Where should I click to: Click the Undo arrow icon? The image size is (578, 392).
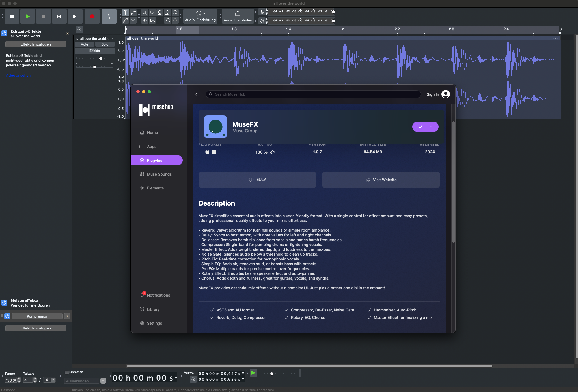pyautogui.click(x=167, y=20)
